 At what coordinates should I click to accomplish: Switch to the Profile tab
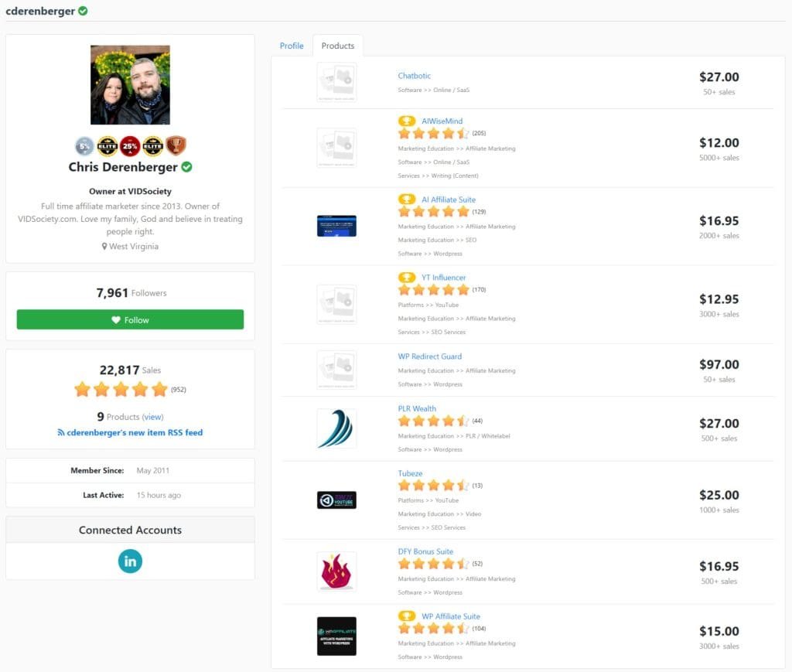[292, 46]
